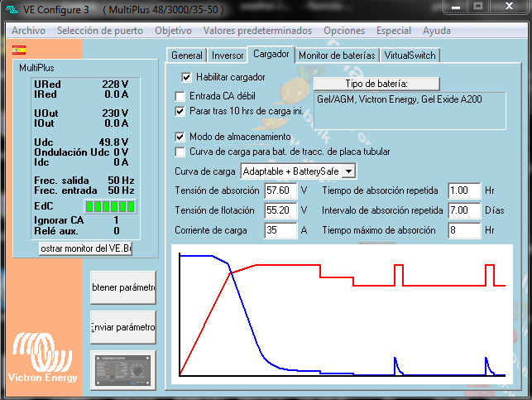The image size is (532, 400).
Task: Uncheck Modo de almacenamiento
Action: (x=180, y=137)
